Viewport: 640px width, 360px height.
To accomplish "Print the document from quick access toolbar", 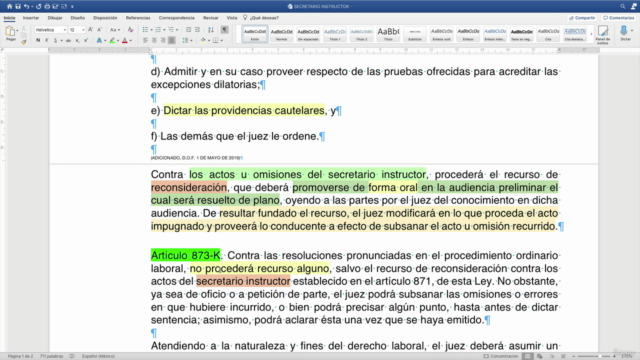I will coord(47,6).
